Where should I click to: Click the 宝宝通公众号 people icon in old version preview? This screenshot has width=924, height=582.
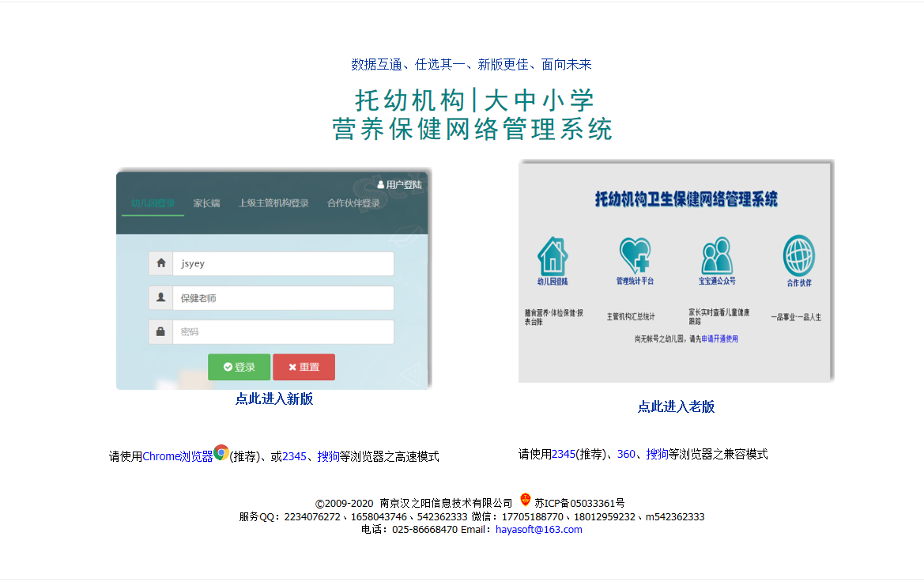coord(717,255)
